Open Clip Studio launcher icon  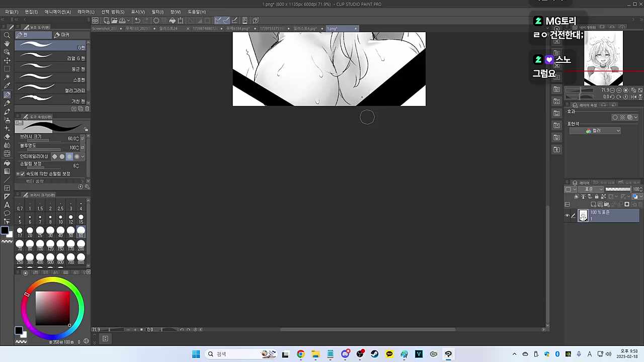coord(95,21)
